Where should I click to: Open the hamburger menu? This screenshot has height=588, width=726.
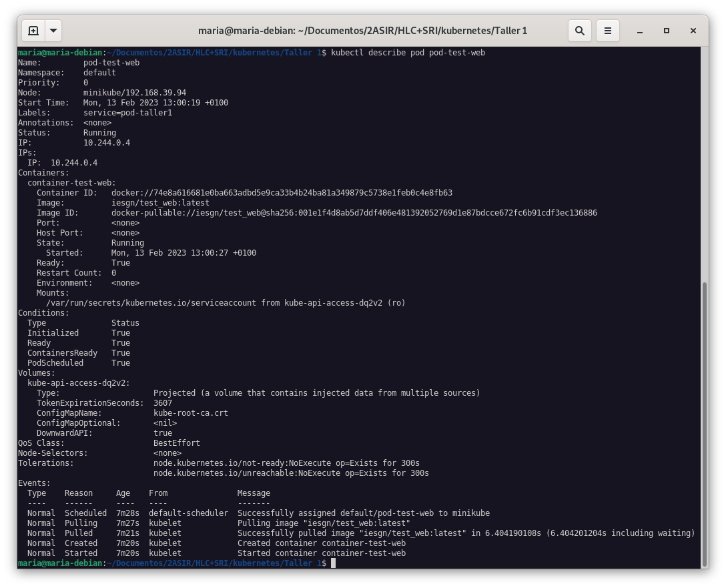tap(607, 31)
